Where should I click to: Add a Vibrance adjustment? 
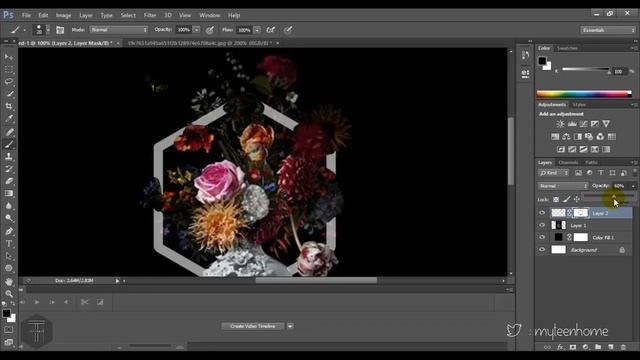(606, 124)
